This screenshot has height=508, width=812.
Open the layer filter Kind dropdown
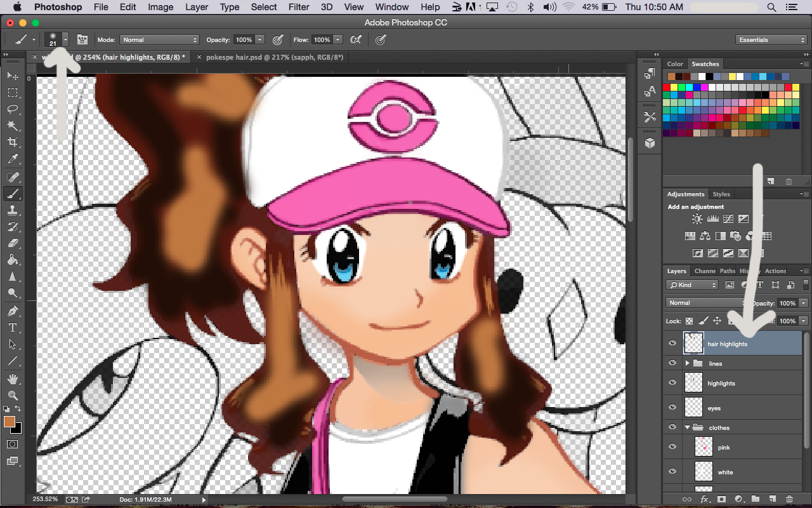692,285
